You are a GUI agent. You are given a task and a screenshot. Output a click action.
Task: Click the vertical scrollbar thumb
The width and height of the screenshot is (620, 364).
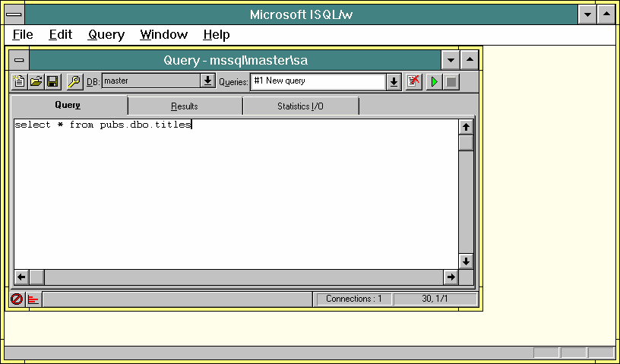(466, 143)
